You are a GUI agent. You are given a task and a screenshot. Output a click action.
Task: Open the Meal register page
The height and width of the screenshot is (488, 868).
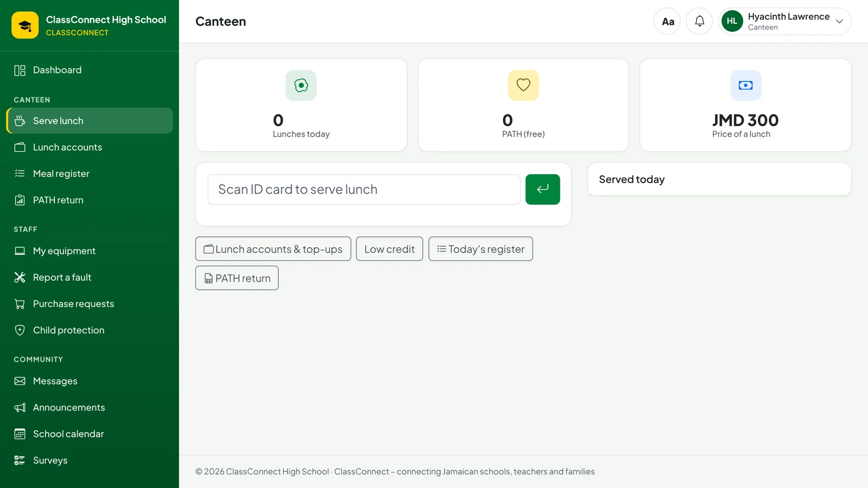tap(90, 174)
